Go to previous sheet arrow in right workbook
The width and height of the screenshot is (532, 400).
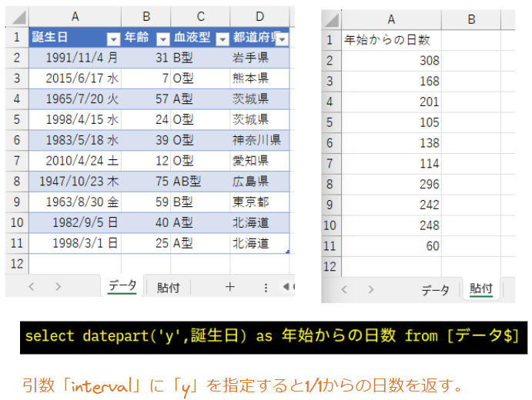tap(344, 289)
